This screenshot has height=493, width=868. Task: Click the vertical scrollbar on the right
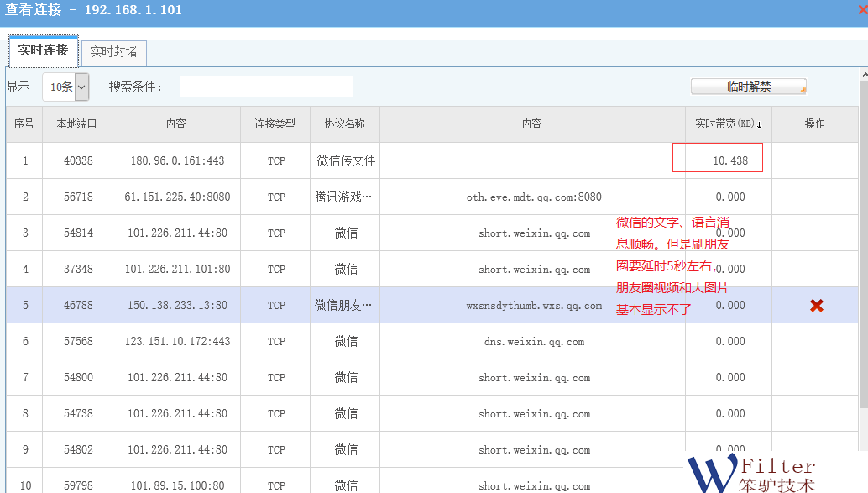[x=863, y=252]
